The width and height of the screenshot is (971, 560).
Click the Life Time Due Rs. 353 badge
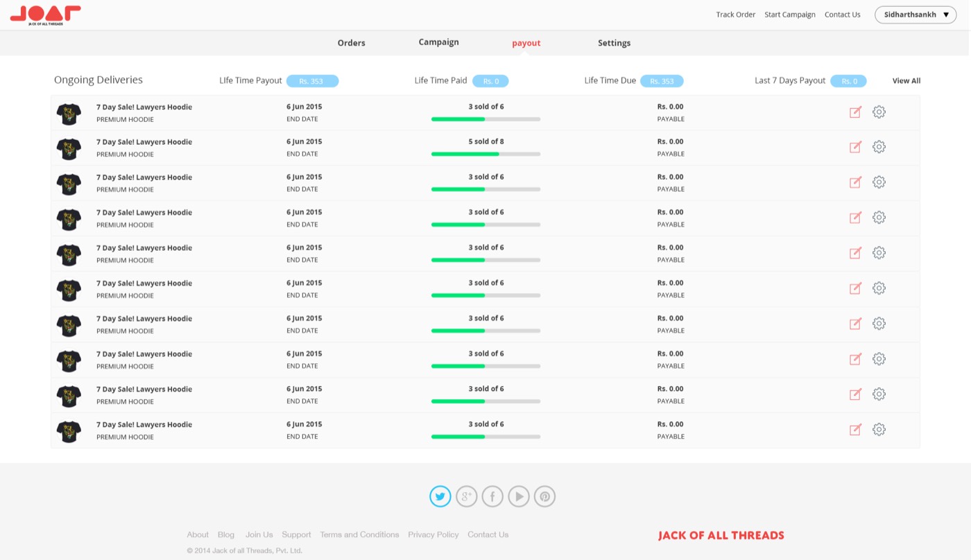click(x=662, y=81)
